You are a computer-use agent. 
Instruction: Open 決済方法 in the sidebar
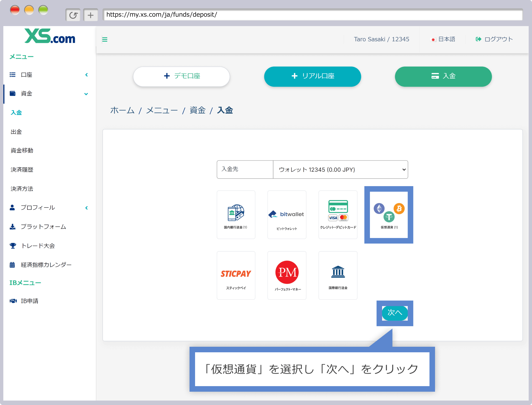(x=22, y=189)
